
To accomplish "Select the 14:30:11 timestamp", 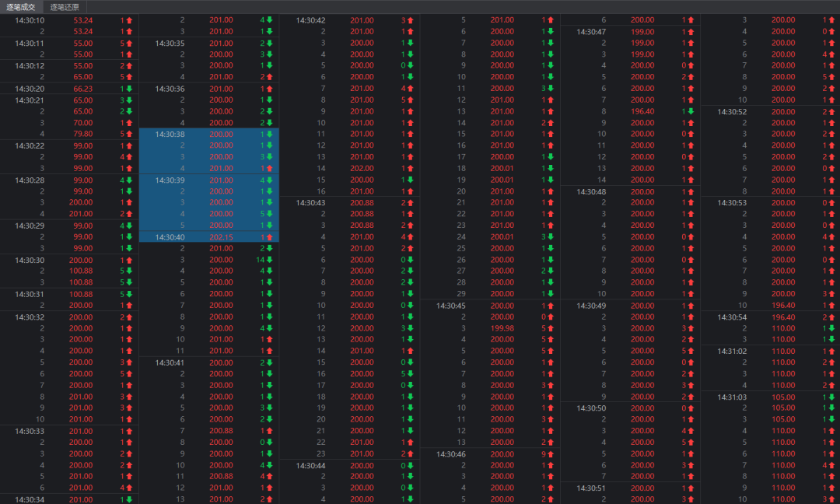I will coord(30,44).
